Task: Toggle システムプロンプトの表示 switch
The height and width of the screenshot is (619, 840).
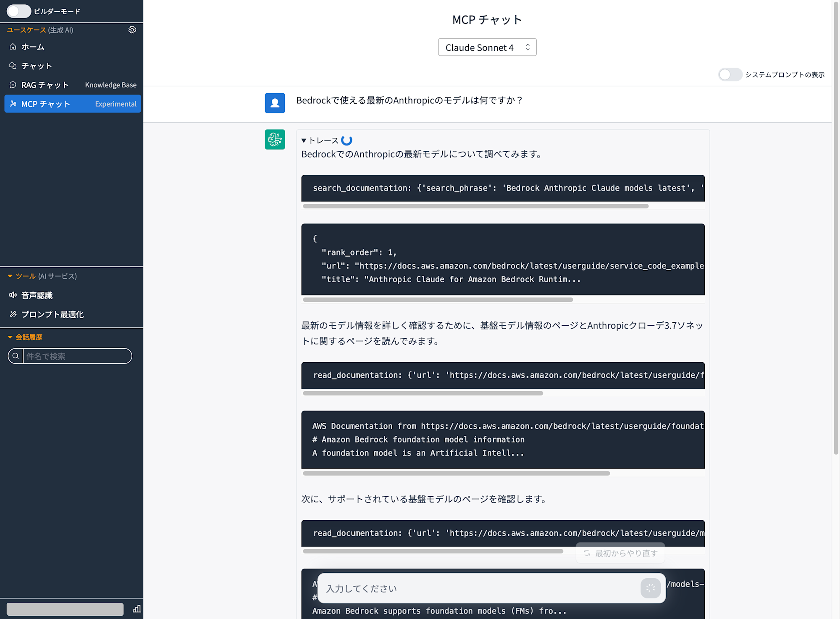Action: pyautogui.click(x=730, y=75)
